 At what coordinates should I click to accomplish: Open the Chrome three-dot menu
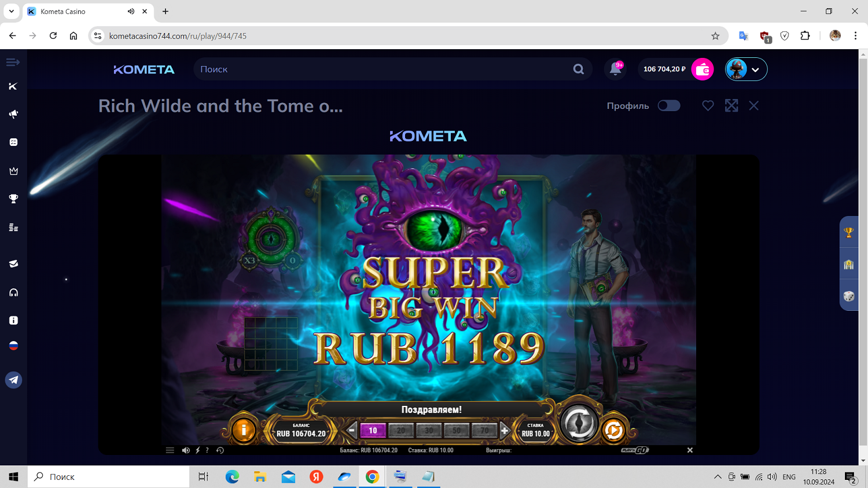(855, 36)
